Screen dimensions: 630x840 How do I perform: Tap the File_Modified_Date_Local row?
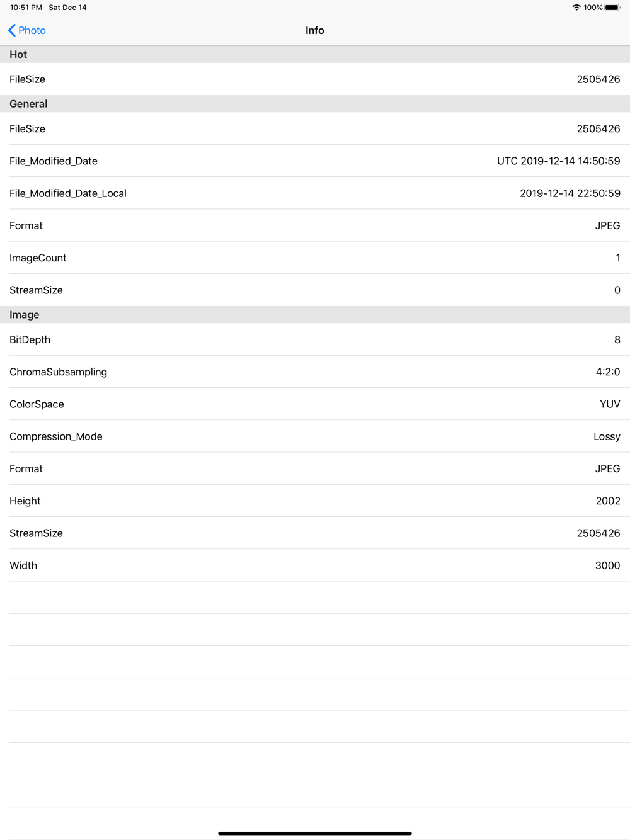click(x=315, y=193)
